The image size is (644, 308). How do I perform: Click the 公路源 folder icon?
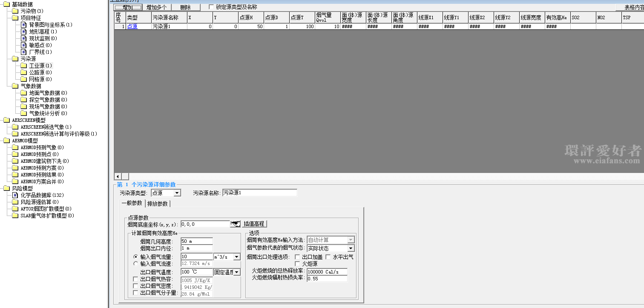pyautogui.click(x=24, y=72)
